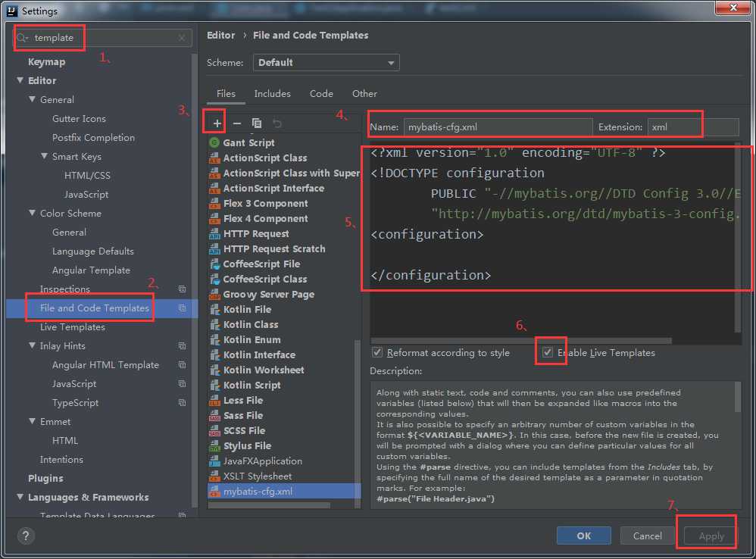Screen dimensions: 756x559
Task: Click the HTTP Request file icon
Action: click(x=214, y=234)
